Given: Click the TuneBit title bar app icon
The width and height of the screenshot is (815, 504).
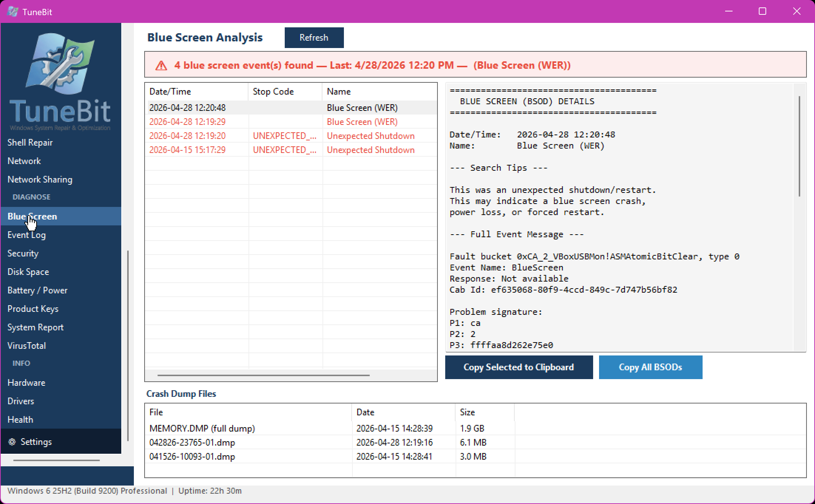Looking at the screenshot, I should tap(13, 11).
